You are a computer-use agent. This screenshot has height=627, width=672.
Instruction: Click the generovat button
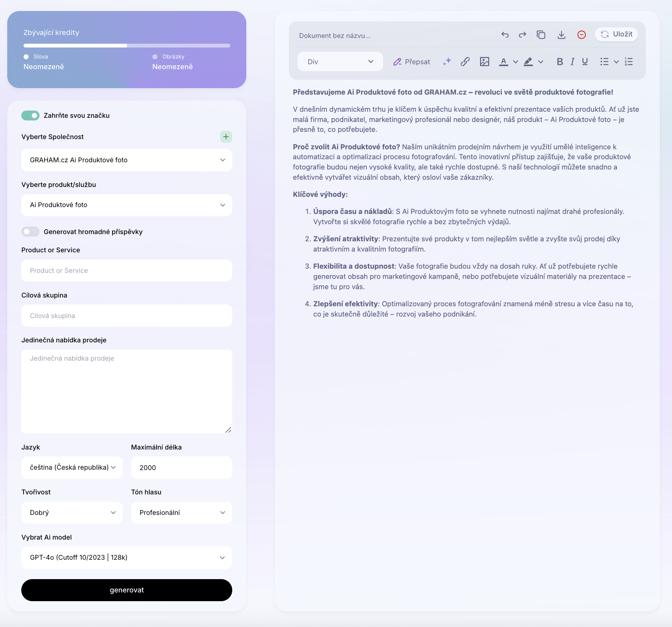point(127,590)
